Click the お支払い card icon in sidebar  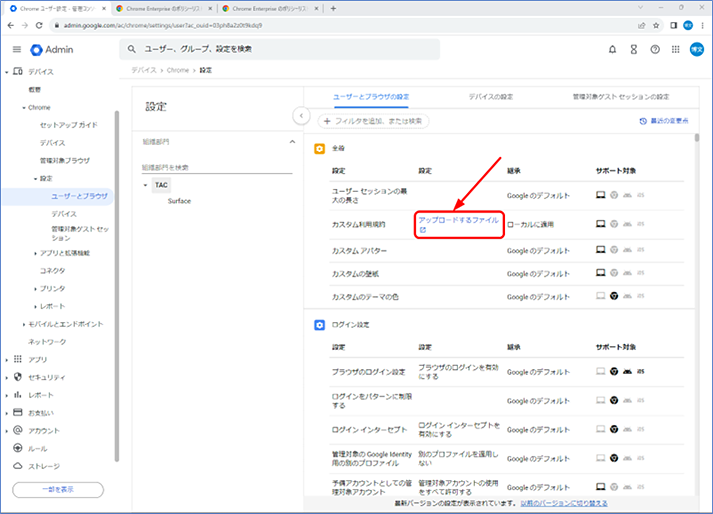pyautogui.click(x=18, y=413)
